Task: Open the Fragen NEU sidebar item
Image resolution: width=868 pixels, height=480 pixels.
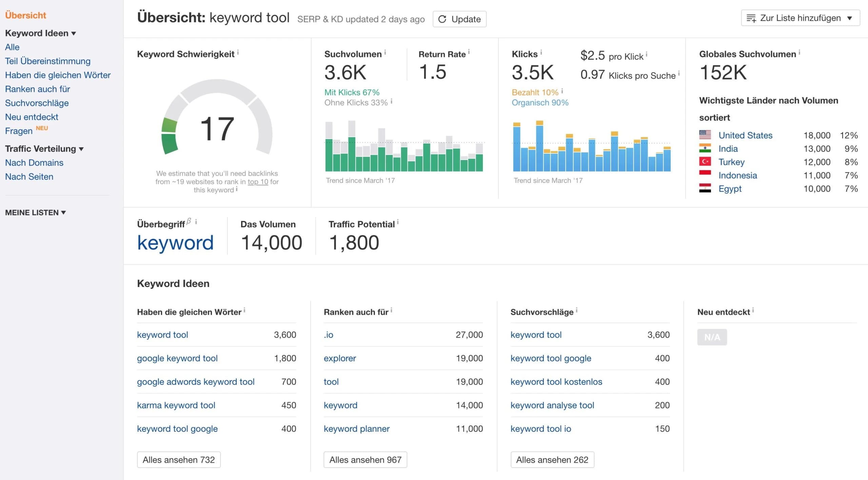Action: point(19,131)
